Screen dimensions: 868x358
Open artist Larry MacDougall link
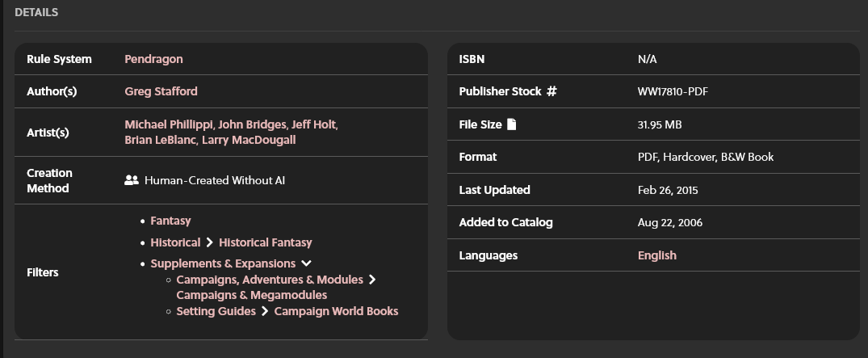(249, 140)
